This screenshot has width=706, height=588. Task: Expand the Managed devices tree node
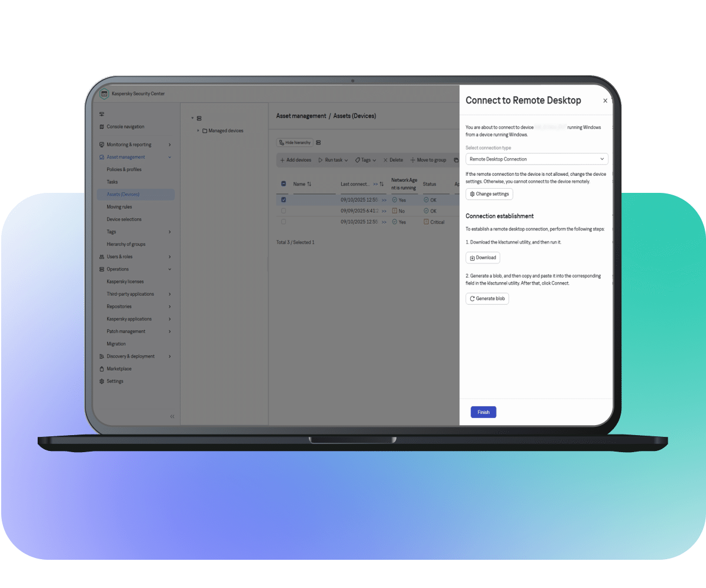pos(198,131)
